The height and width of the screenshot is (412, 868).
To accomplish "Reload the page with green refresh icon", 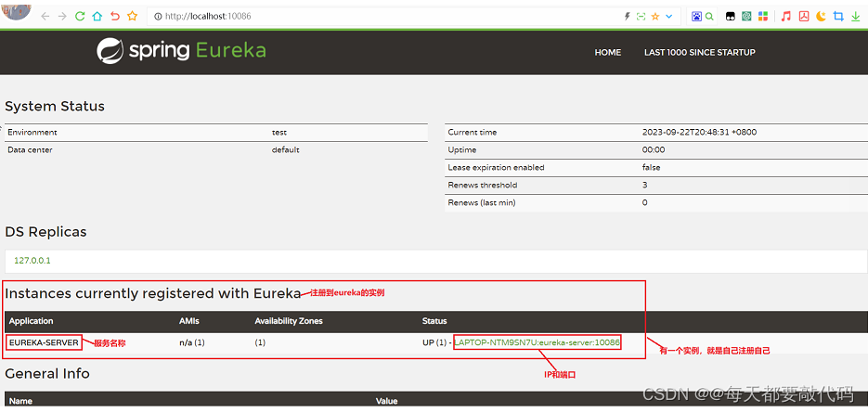I will [x=80, y=16].
